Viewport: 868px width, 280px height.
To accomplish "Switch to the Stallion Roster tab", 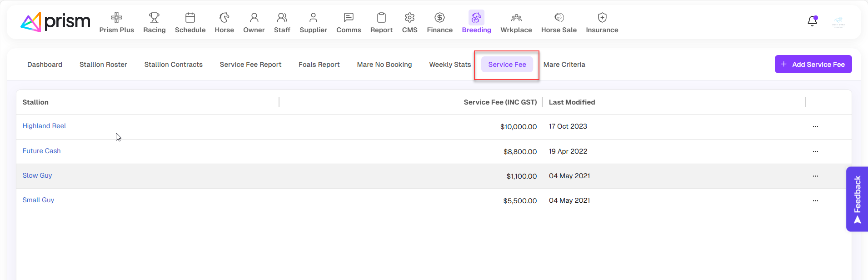I will 103,65.
